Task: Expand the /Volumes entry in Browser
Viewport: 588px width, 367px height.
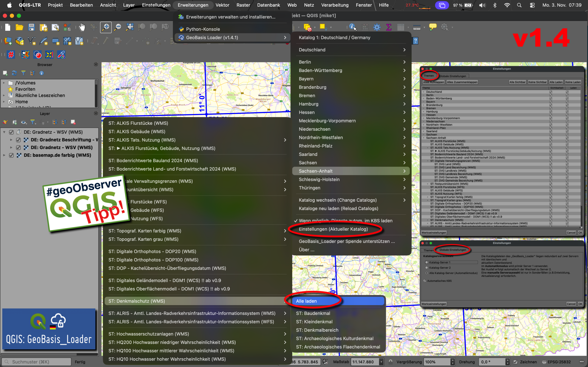Action: point(4,83)
